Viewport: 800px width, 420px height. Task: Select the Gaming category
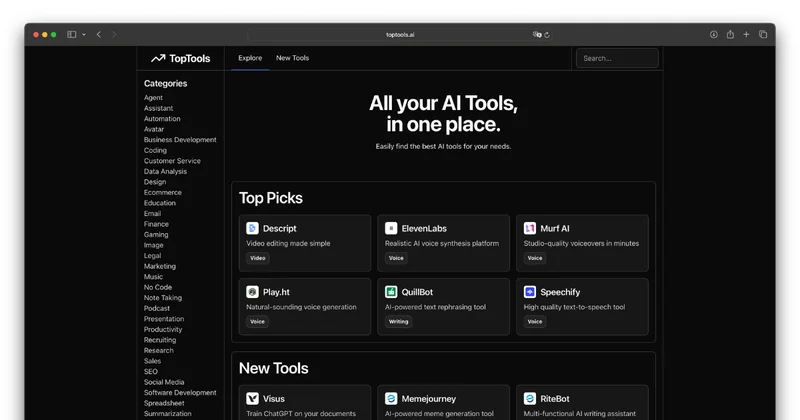tap(156, 235)
